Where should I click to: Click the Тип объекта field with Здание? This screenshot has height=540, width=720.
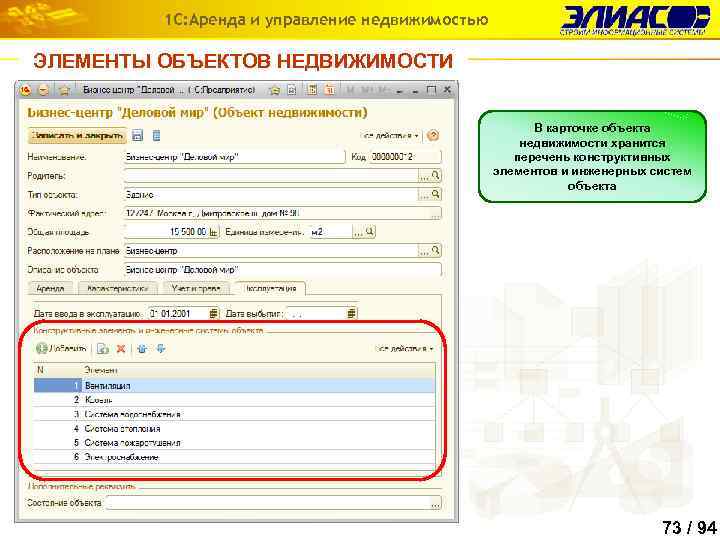click(271, 195)
